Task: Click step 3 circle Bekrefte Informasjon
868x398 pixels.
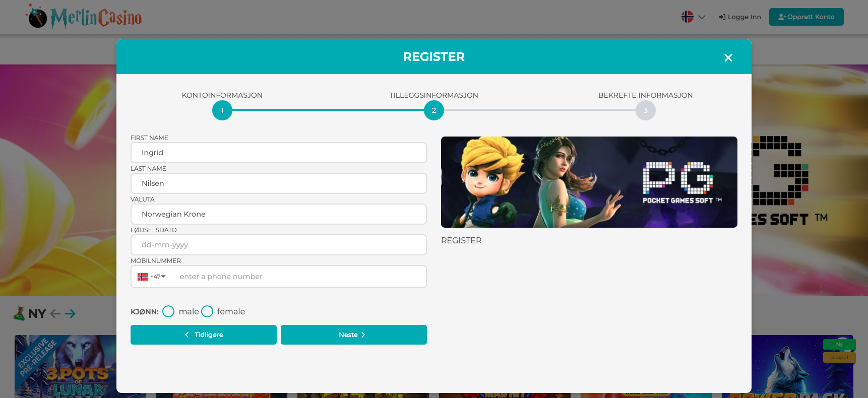Action: click(645, 110)
